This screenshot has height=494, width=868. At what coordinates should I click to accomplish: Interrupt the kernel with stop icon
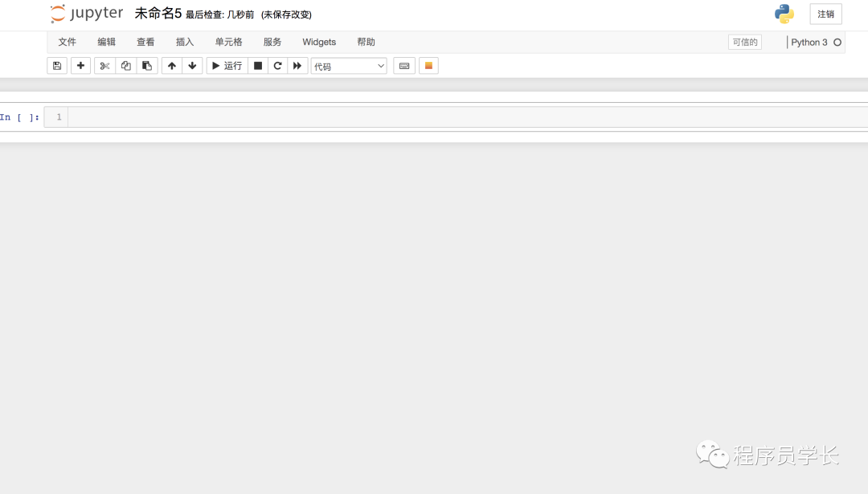point(258,66)
